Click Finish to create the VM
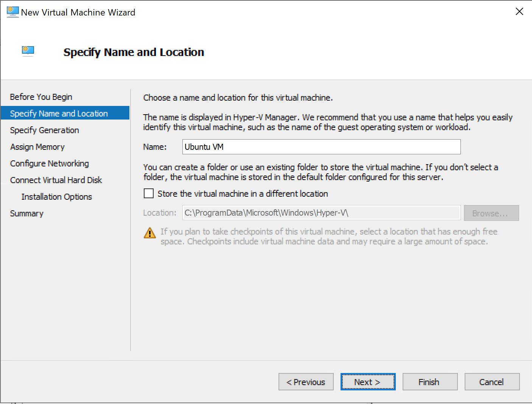Viewport: 532px width, 404px height. tap(430, 382)
